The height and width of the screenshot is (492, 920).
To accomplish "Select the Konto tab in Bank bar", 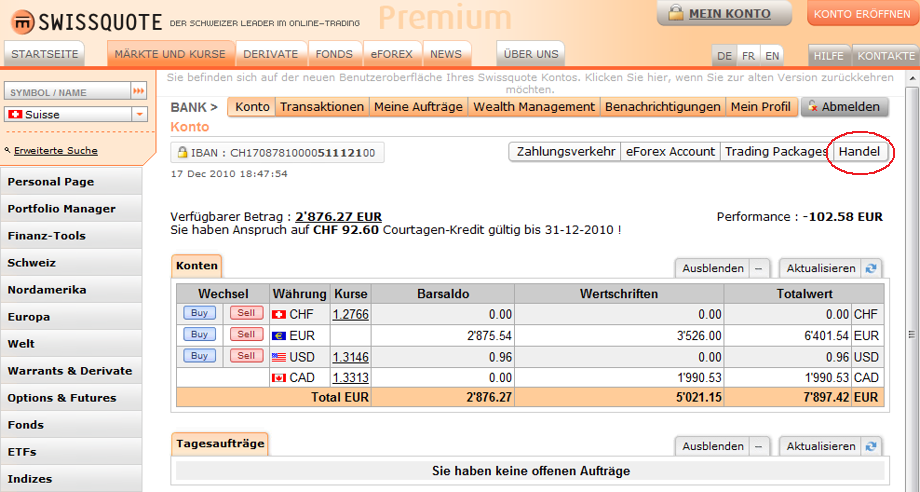I will (252, 107).
